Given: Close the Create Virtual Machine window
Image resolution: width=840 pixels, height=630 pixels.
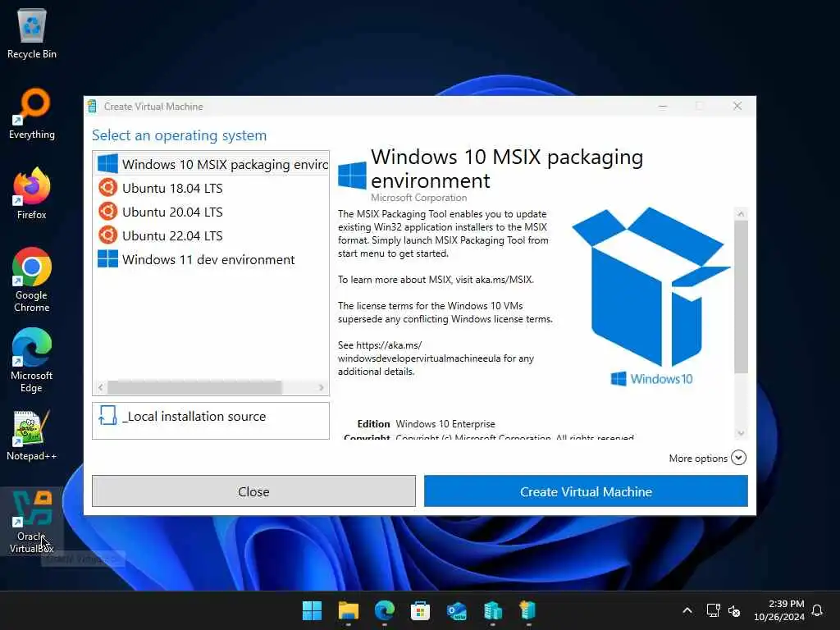Looking at the screenshot, I should 737,106.
